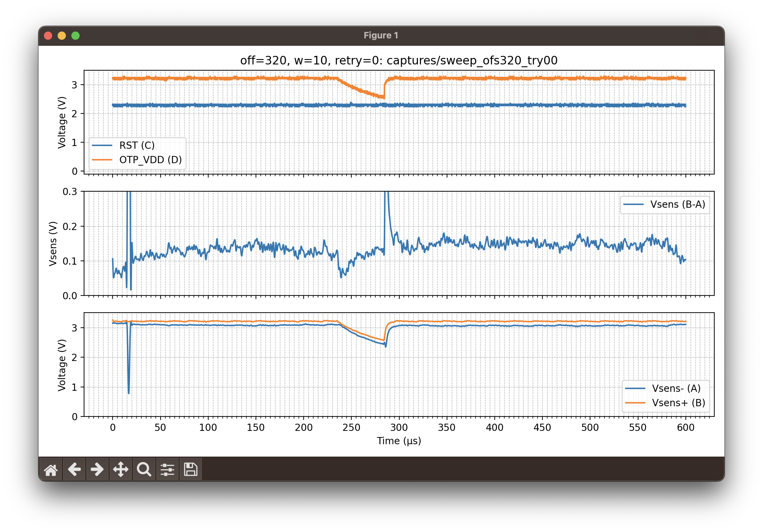Screen dimensions: 763x532
Task: Click the 300 tick label on time axis
Action: 399,427
